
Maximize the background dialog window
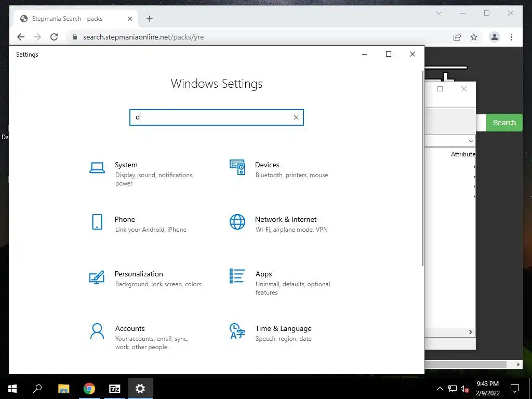coord(440,89)
